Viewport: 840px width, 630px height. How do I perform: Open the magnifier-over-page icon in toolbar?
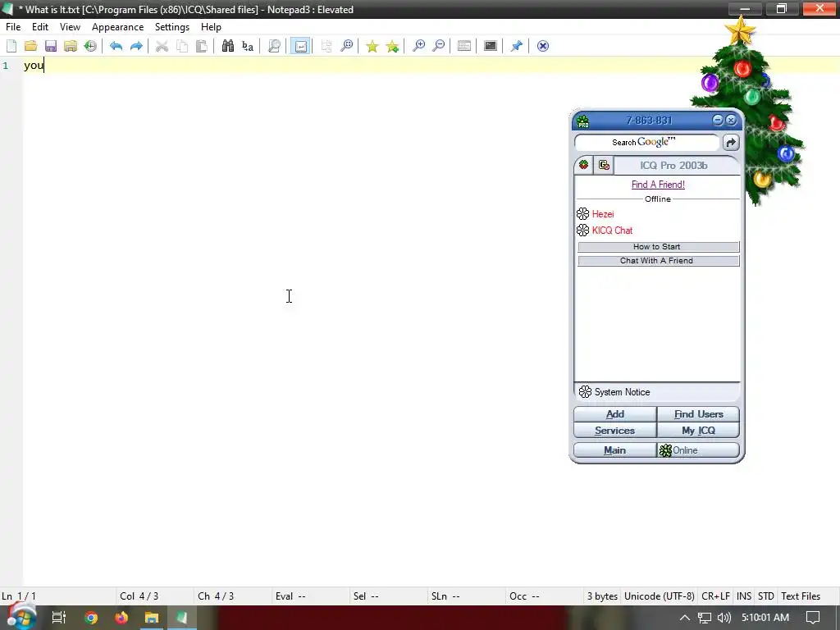[274, 46]
